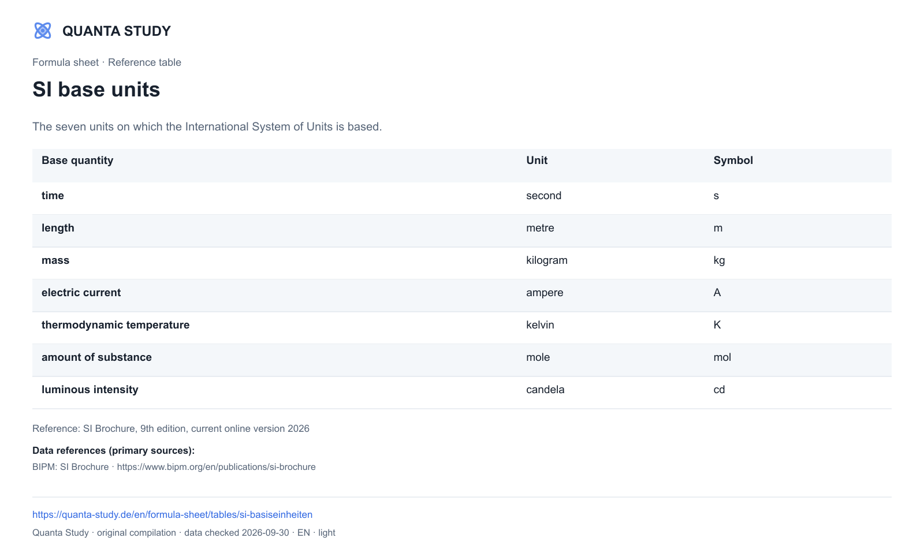Viewport: 924px width, 560px height.
Task: Click the 'SI base units' page heading
Action: (96, 89)
